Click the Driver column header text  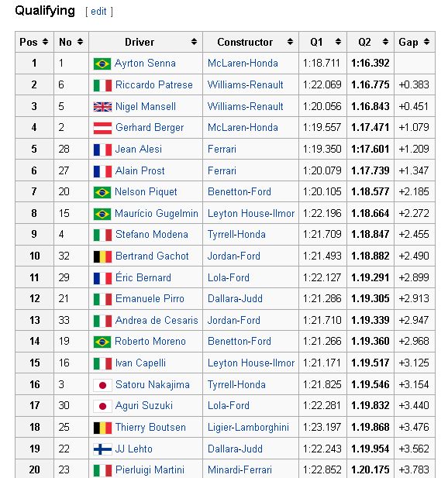(140, 42)
